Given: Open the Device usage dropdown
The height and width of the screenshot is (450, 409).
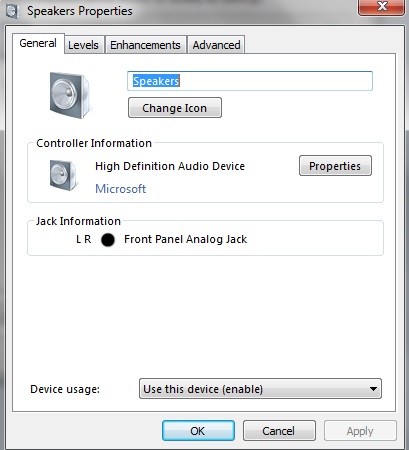Looking at the screenshot, I should tap(260, 389).
